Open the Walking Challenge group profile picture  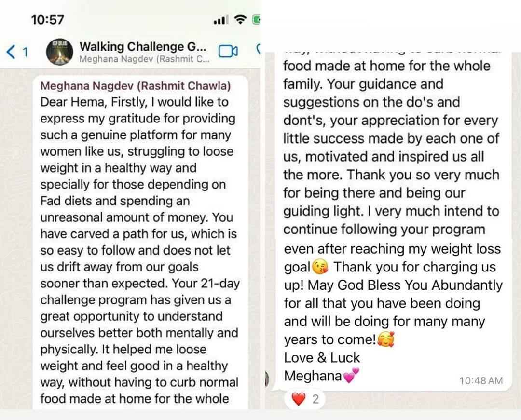tap(59, 52)
